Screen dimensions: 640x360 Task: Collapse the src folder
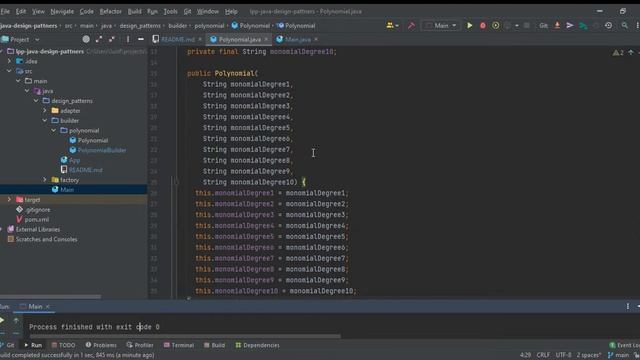click(x=9, y=71)
